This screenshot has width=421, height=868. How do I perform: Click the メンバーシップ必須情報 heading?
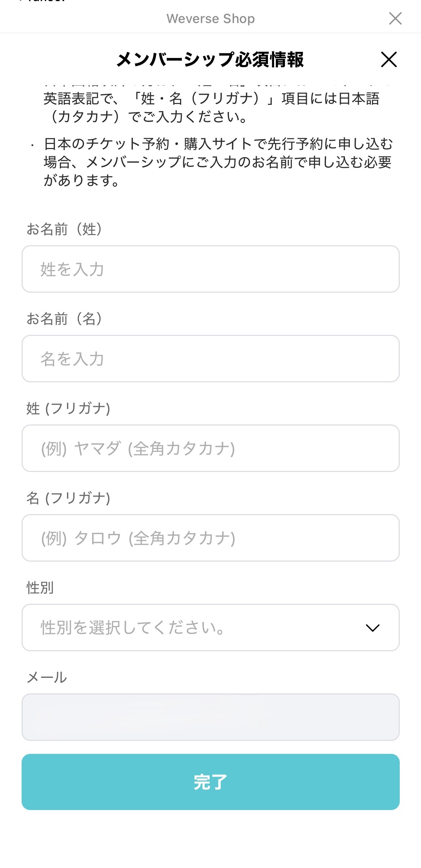point(210,59)
